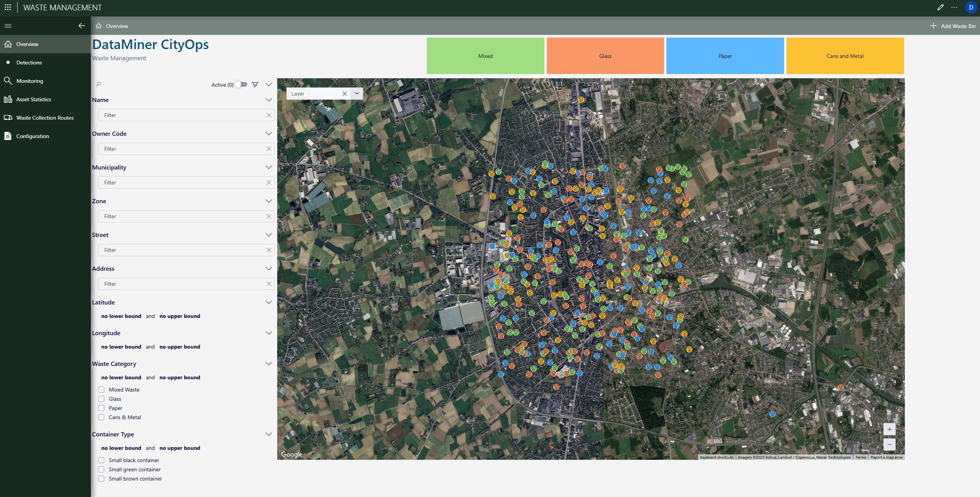
Task: Check the Mixed Waste checkbox
Action: (x=101, y=390)
